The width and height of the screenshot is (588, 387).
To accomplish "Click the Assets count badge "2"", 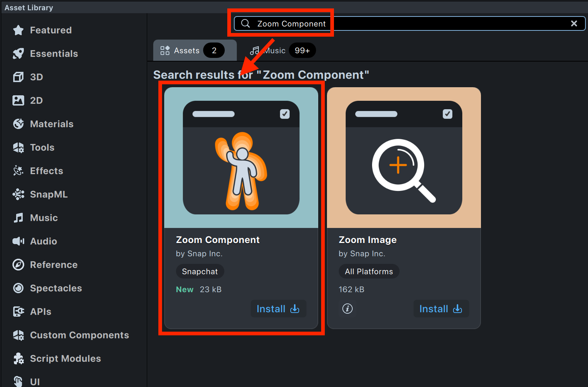I will [214, 51].
